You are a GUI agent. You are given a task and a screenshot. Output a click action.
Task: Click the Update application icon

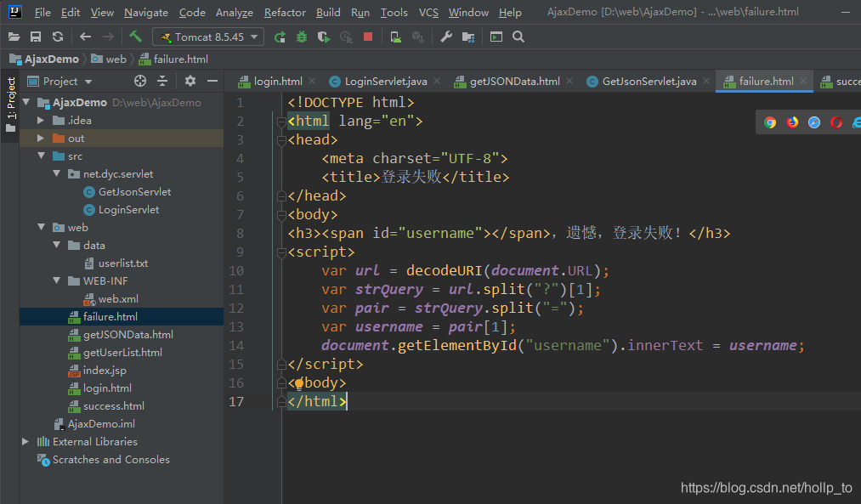click(395, 37)
